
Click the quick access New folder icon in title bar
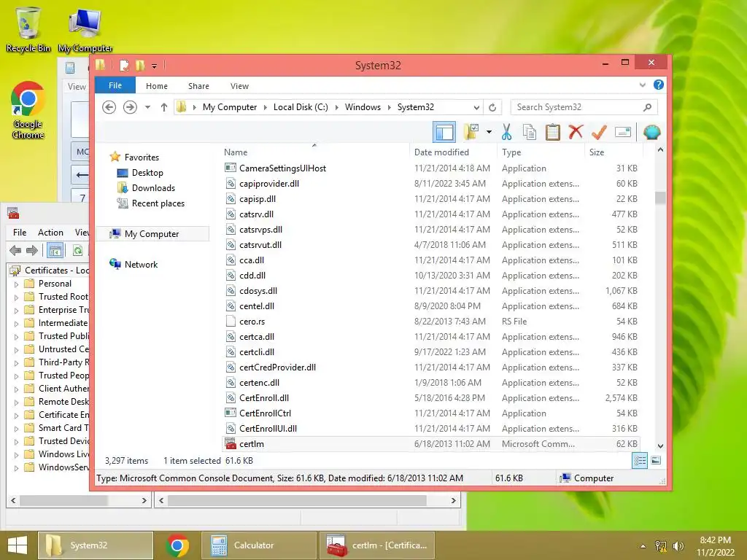(140, 65)
